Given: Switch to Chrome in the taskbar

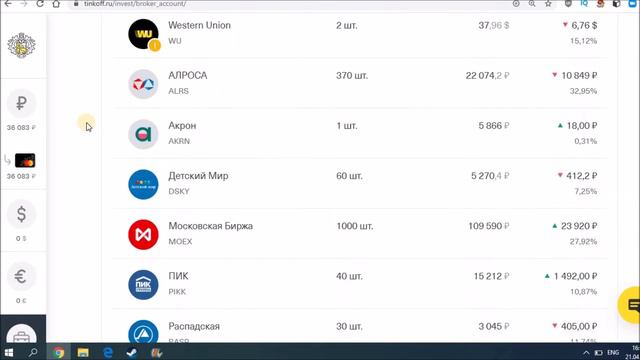Looking at the screenshot, I should (58, 352).
